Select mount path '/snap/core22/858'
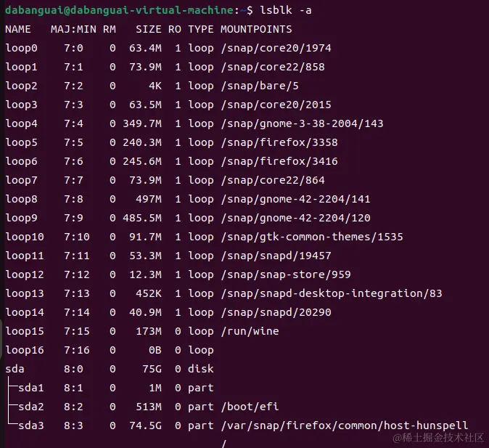The height and width of the screenshot is (448, 489). (273, 67)
